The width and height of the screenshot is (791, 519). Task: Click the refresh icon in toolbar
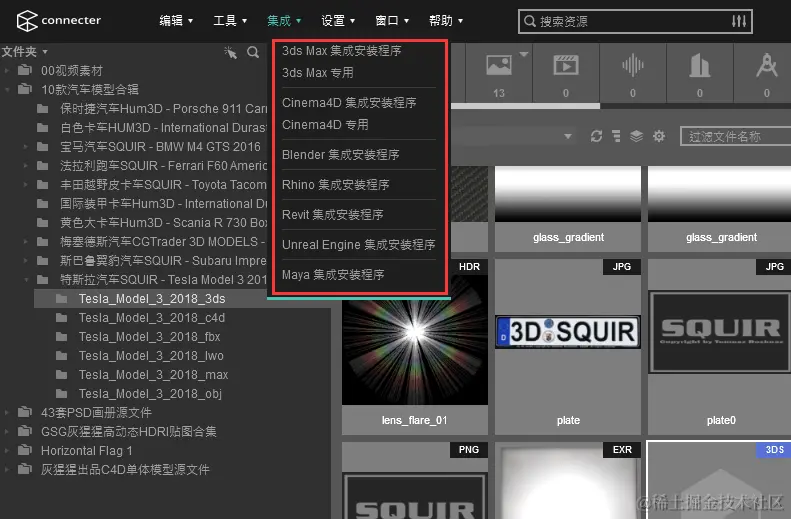[596, 136]
